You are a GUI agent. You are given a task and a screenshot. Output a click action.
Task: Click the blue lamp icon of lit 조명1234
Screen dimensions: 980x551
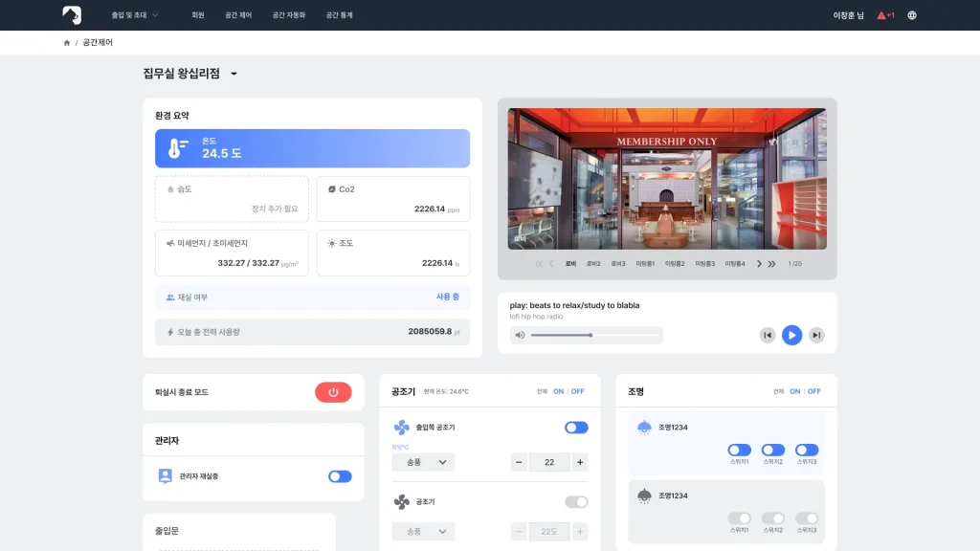tap(644, 428)
